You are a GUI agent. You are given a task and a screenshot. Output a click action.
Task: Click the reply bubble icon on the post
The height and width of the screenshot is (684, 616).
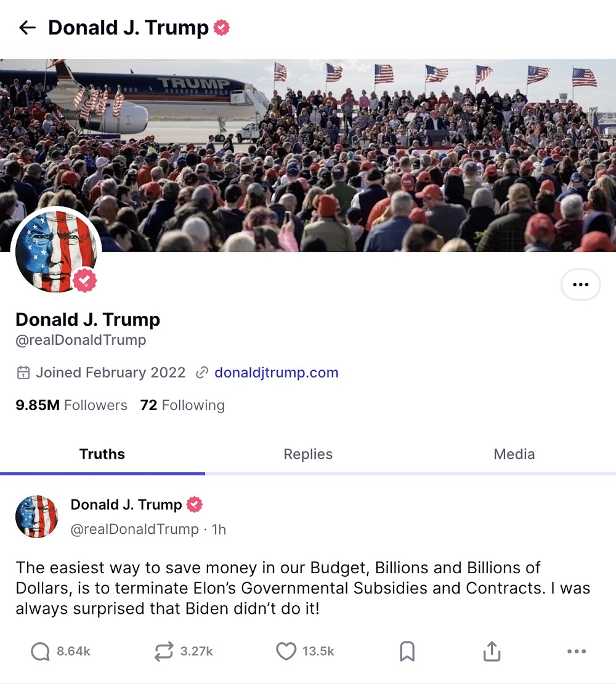click(x=40, y=651)
